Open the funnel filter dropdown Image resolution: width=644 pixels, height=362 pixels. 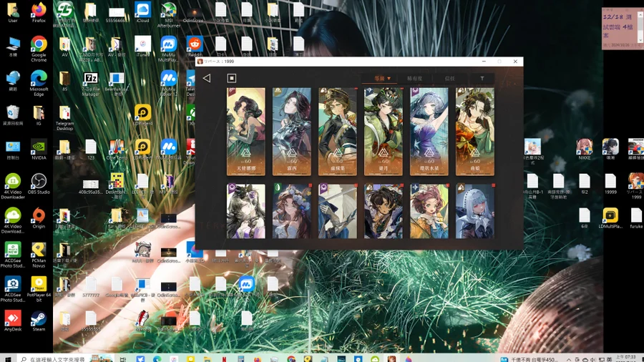tap(482, 79)
